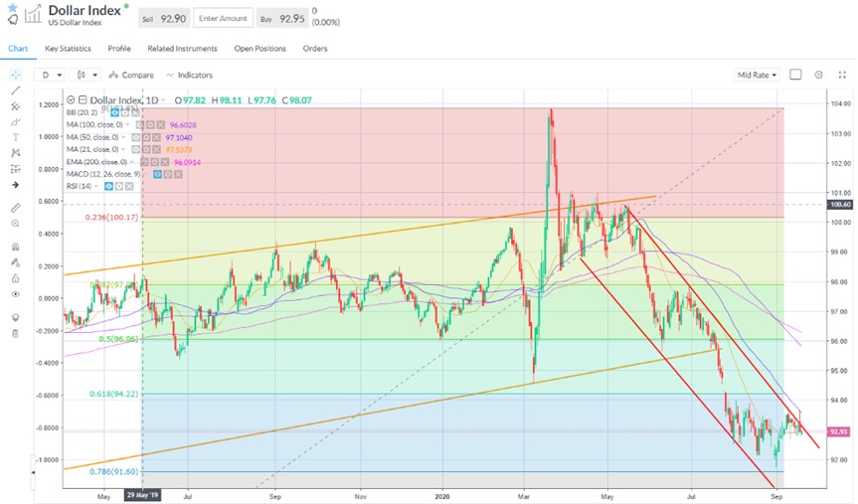Switch to the Chart tab
The width and height of the screenshot is (858, 504).
tap(18, 48)
